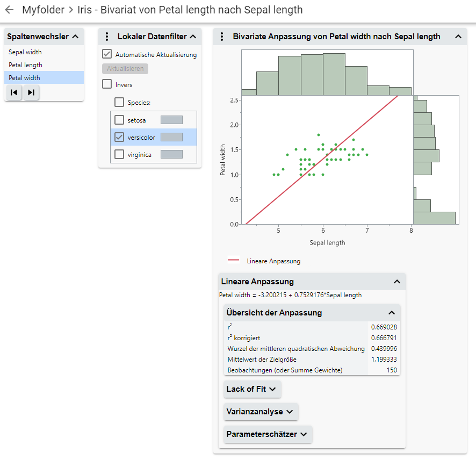This screenshot has width=476, height=467.
Task: Click the back arrow icon
Action: click(x=9, y=10)
